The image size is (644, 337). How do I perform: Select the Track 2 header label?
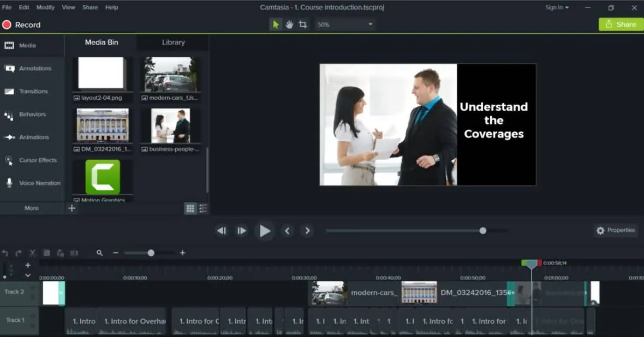pyautogui.click(x=14, y=292)
